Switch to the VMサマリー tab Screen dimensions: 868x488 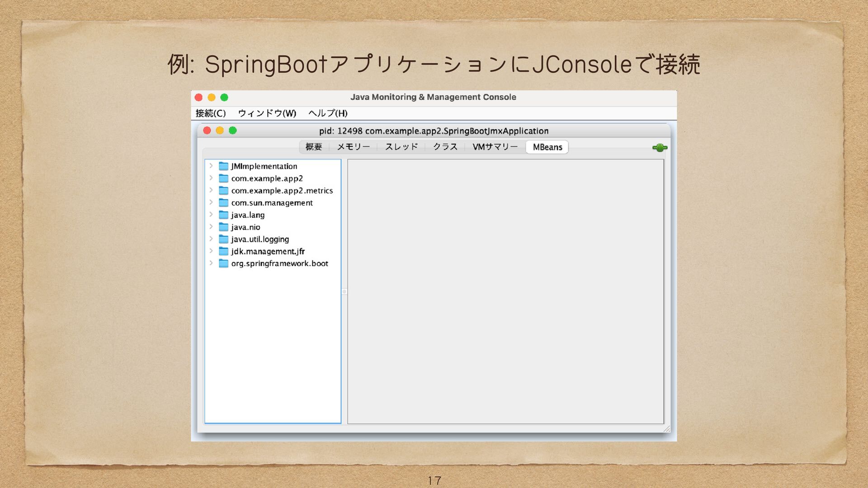[x=495, y=147]
